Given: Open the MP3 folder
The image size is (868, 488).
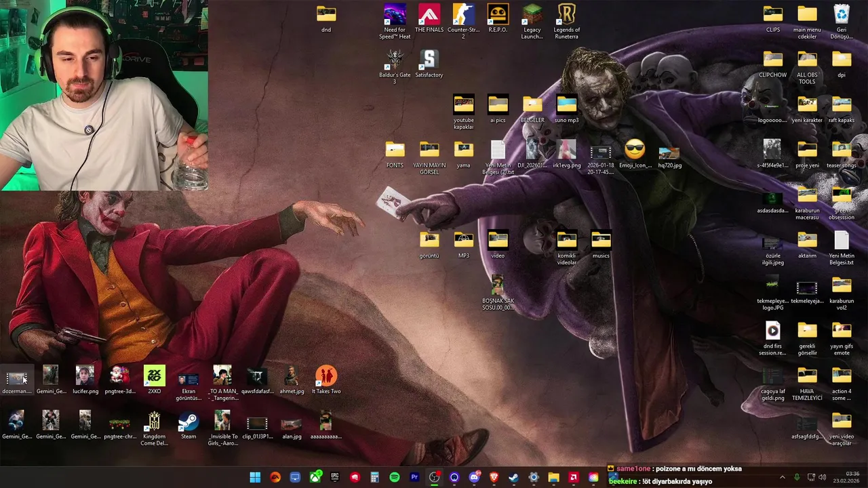Looking at the screenshot, I should [x=464, y=245].
